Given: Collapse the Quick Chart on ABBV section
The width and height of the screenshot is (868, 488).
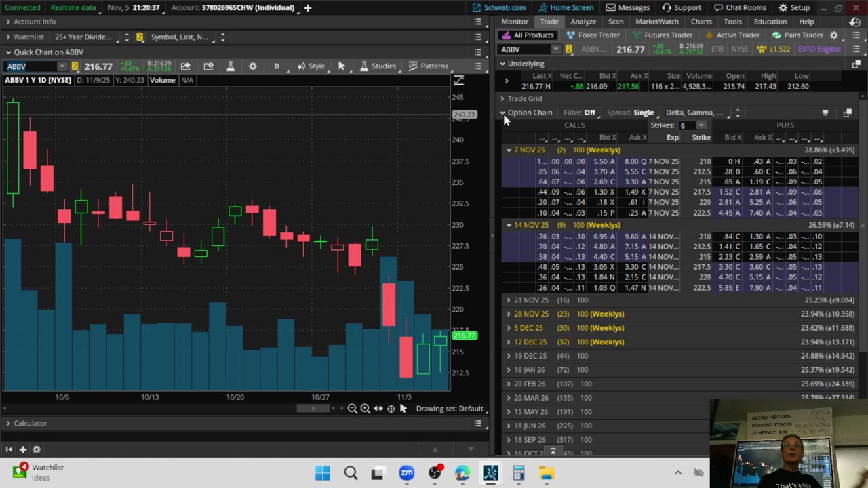Looking at the screenshot, I should [8, 52].
